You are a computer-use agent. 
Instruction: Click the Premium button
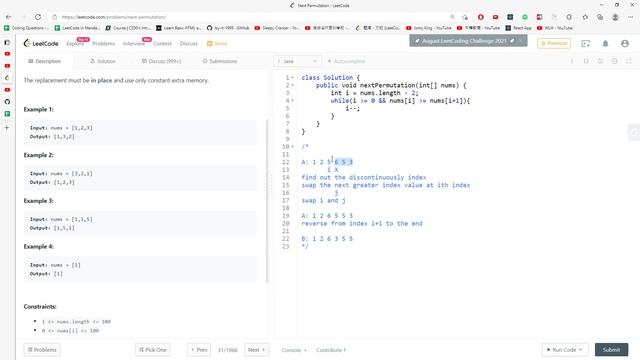click(554, 43)
